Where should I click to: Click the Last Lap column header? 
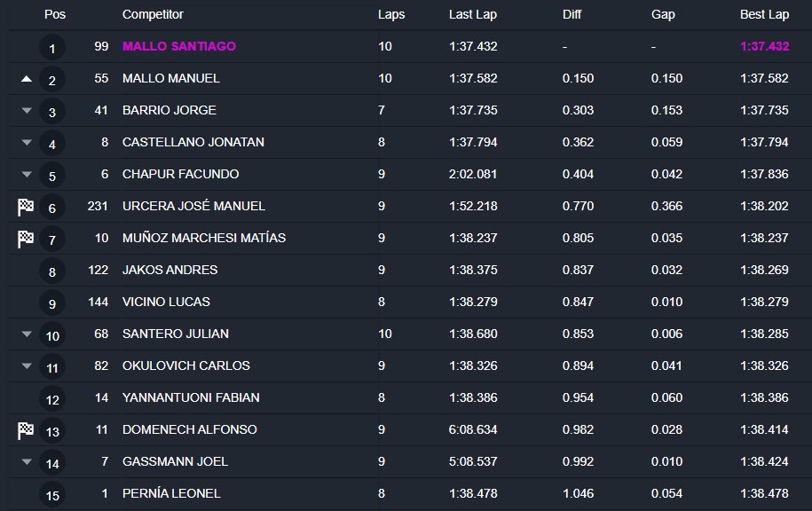(x=473, y=14)
